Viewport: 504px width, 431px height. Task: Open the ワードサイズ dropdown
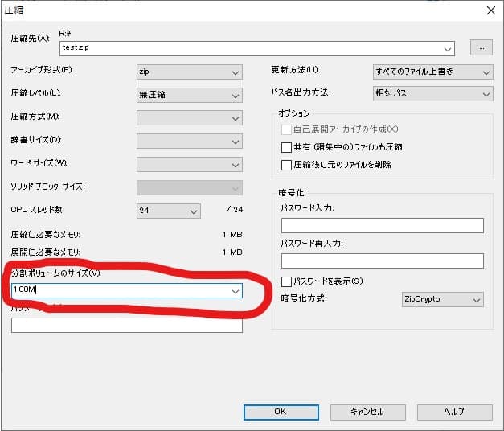pos(190,164)
